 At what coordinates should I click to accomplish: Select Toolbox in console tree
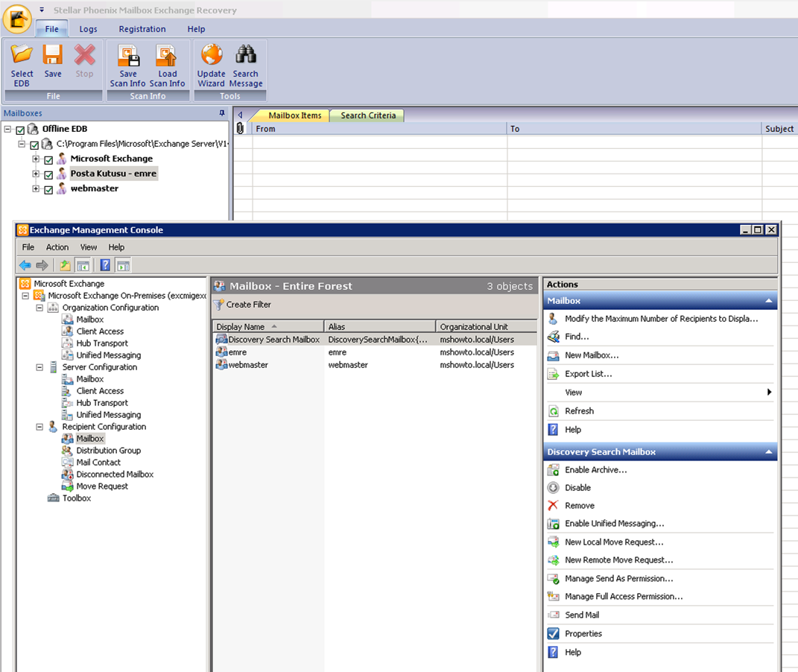click(x=76, y=498)
